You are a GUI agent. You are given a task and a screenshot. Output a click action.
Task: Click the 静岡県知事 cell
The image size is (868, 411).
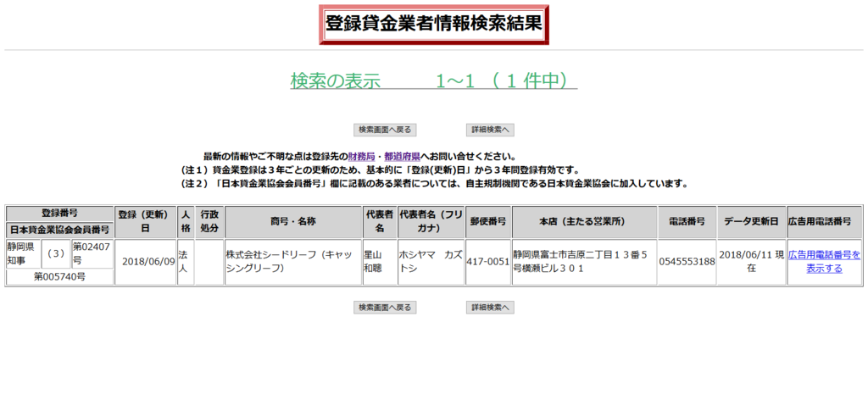pyautogui.click(x=23, y=254)
